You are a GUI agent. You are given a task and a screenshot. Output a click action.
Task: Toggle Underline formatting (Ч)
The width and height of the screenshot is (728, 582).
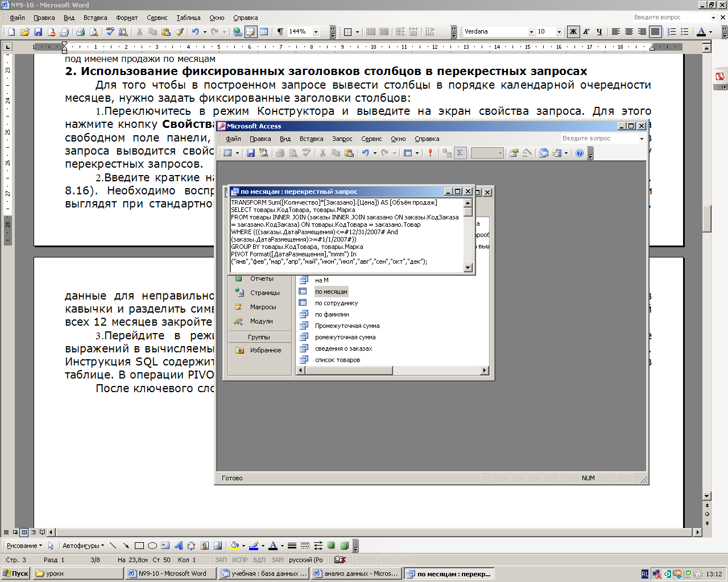coord(599,32)
